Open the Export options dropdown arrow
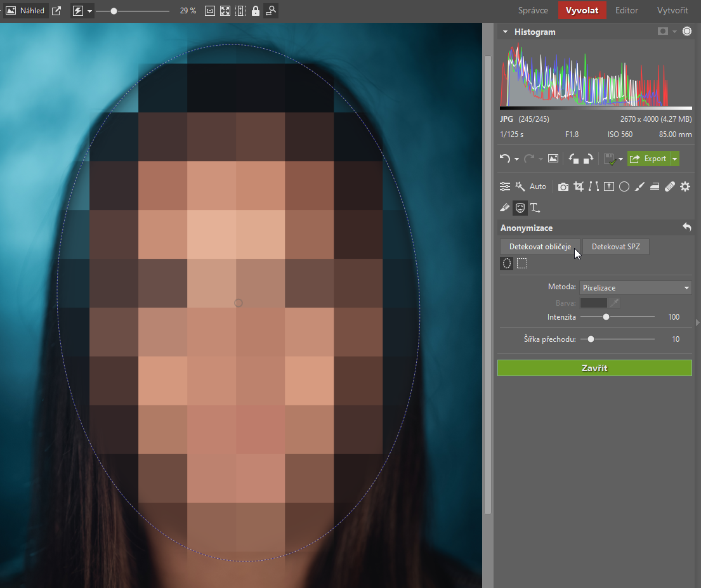 pos(674,159)
